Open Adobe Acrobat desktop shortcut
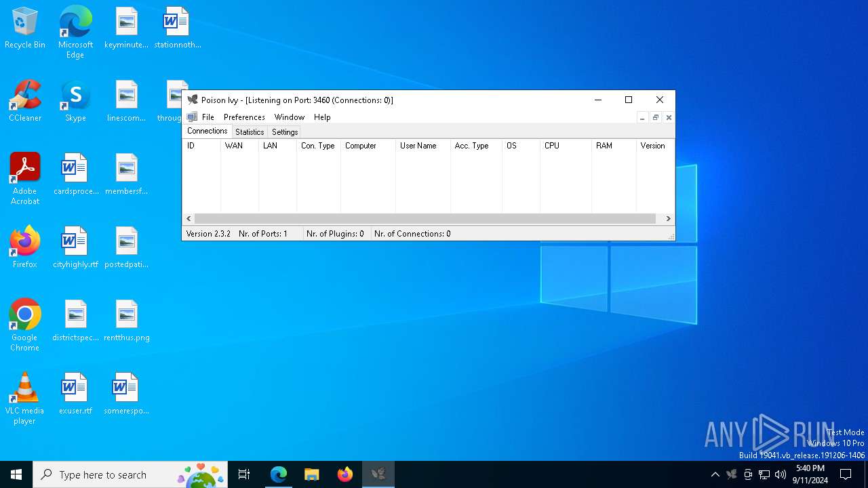This screenshot has width=868, height=488. coord(25,179)
